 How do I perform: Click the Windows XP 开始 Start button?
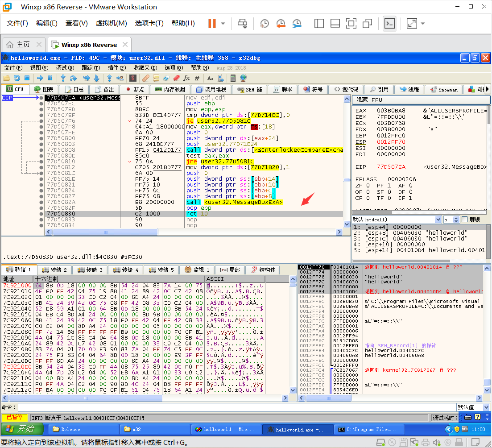tap(22, 429)
